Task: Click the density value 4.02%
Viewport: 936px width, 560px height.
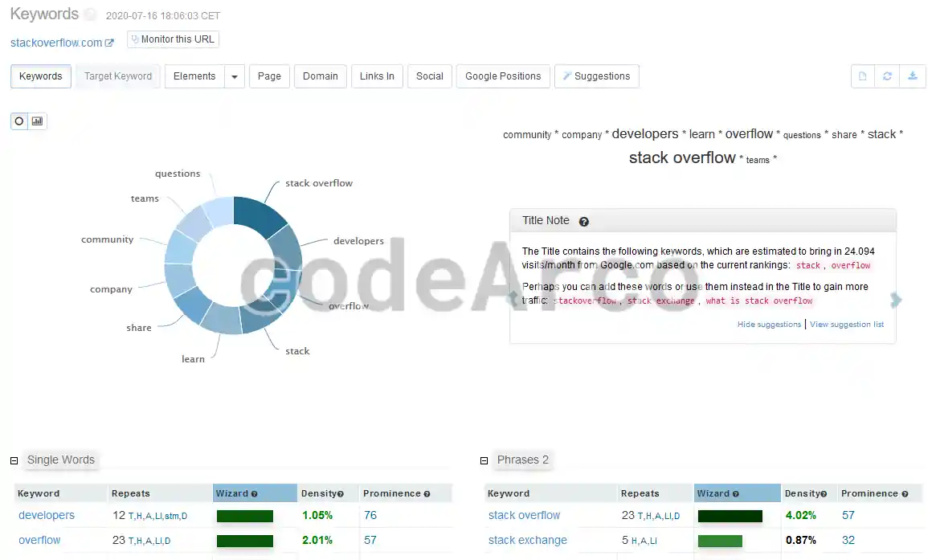Action: click(801, 515)
